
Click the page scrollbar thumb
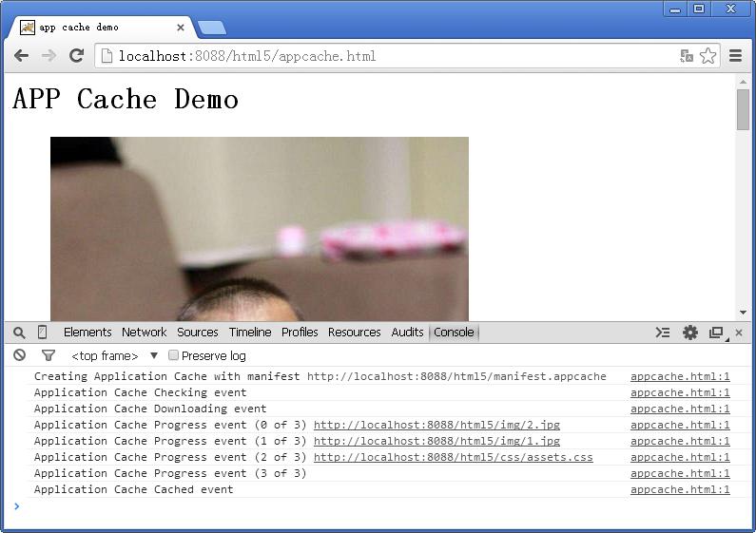743,109
